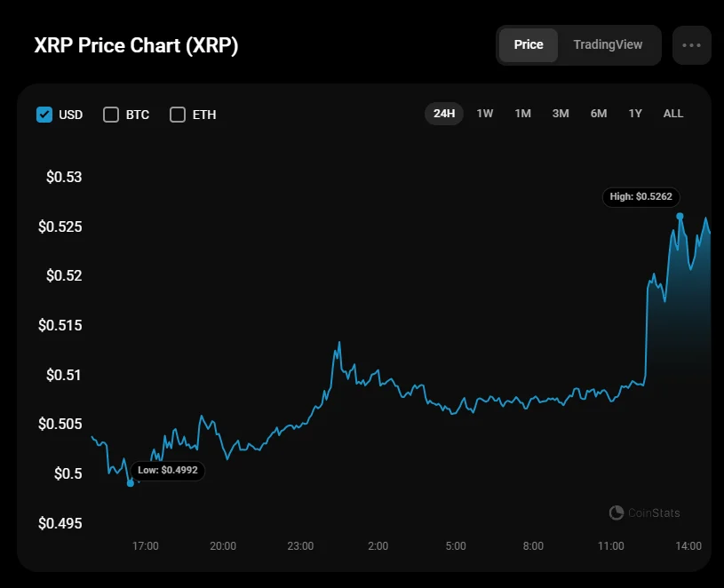Choose the 3M time range

pos(561,114)
